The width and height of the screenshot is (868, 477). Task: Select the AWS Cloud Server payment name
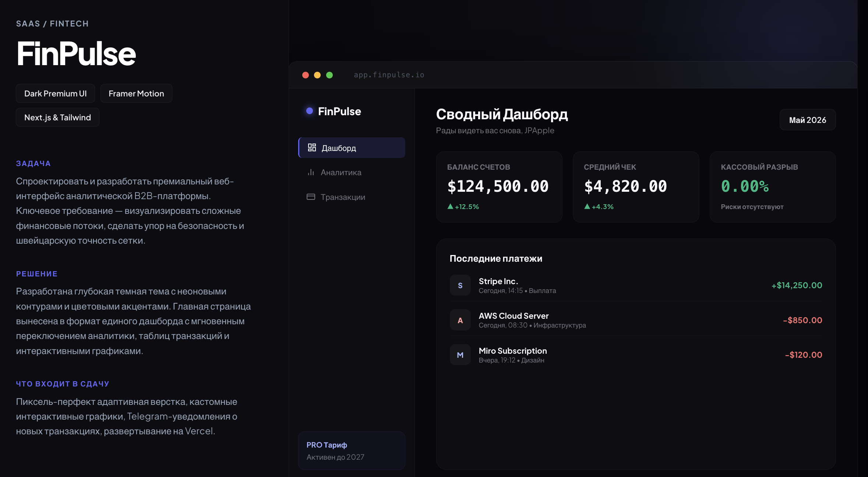coord(514,316)
